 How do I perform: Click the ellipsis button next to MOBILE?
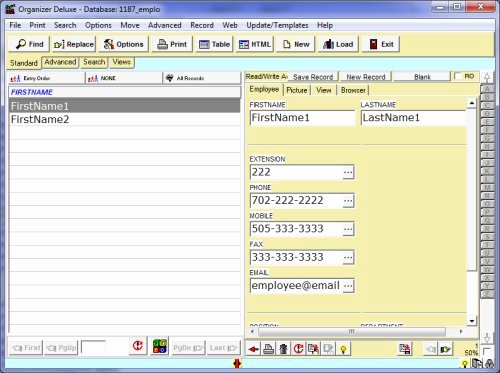coord(348,229)
